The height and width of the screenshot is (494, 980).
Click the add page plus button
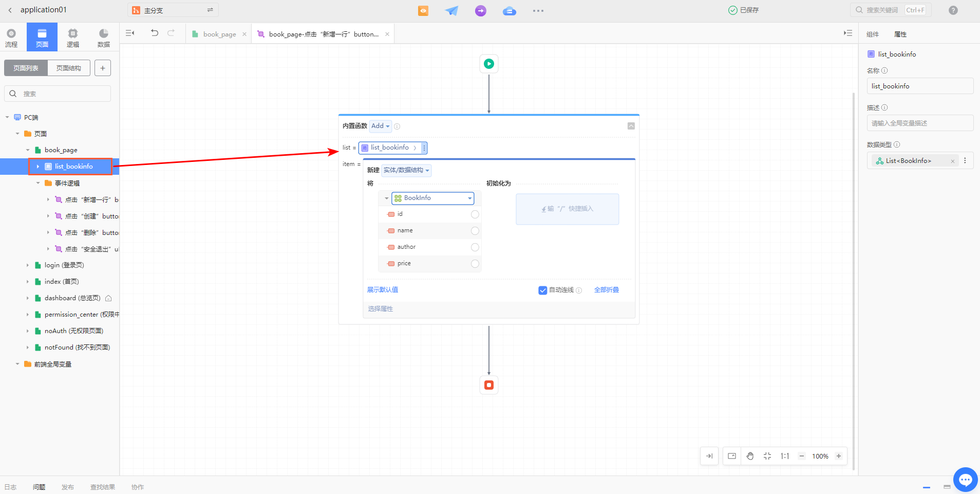(x=103, y=68)
